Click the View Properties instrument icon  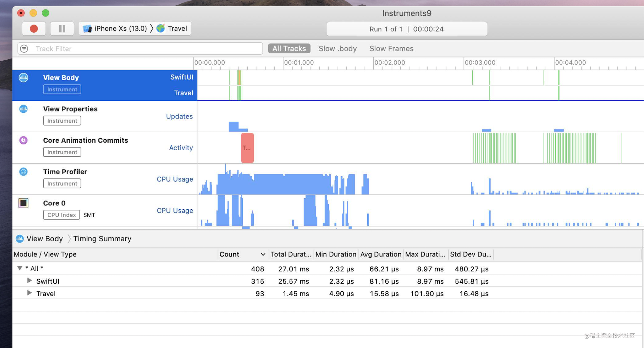point(23,109)
